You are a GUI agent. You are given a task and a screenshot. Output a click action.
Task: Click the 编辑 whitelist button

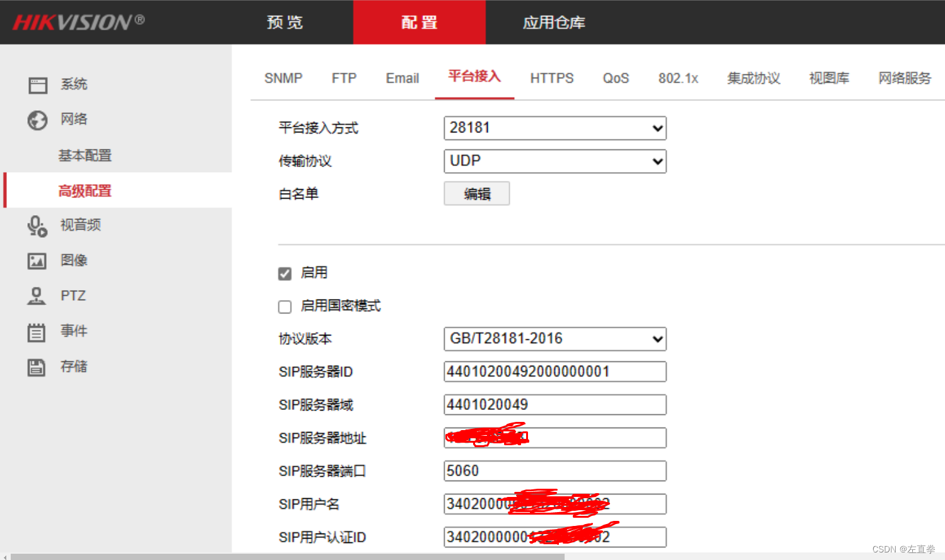click(x=477, y=194)
